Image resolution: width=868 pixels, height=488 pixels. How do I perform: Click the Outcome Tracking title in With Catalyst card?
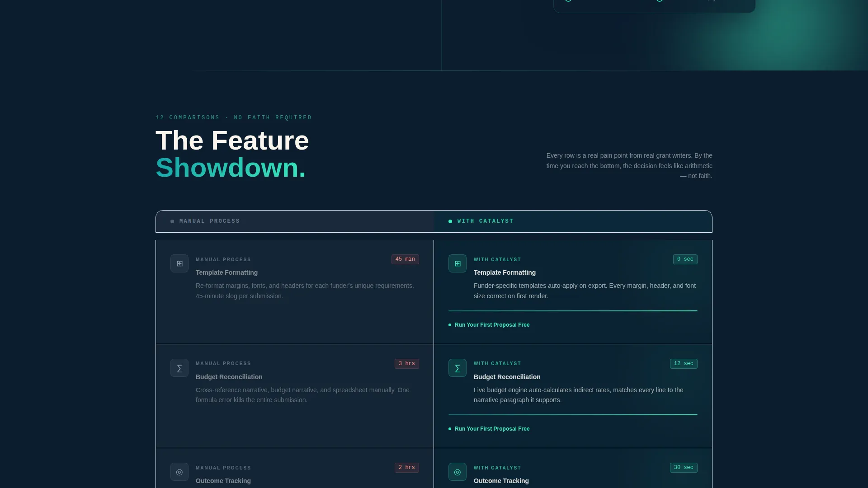pyautogui.click(x=501, y=481)
